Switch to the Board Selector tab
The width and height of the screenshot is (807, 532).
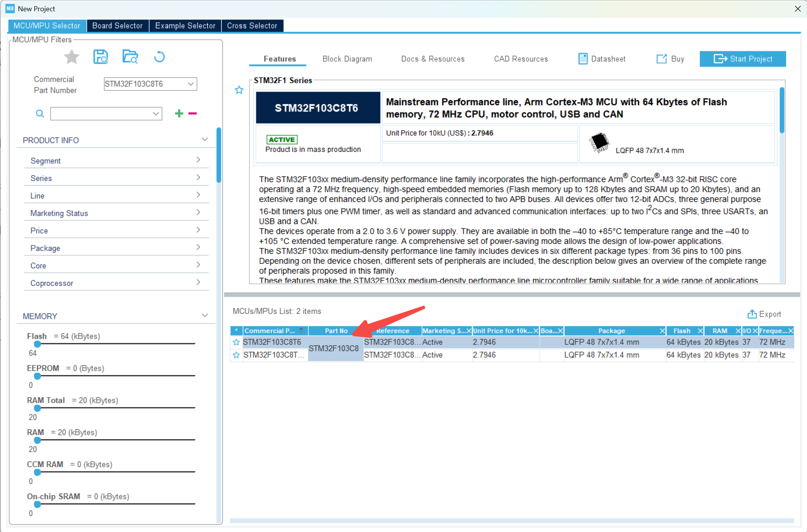click(x=117, y=26)
